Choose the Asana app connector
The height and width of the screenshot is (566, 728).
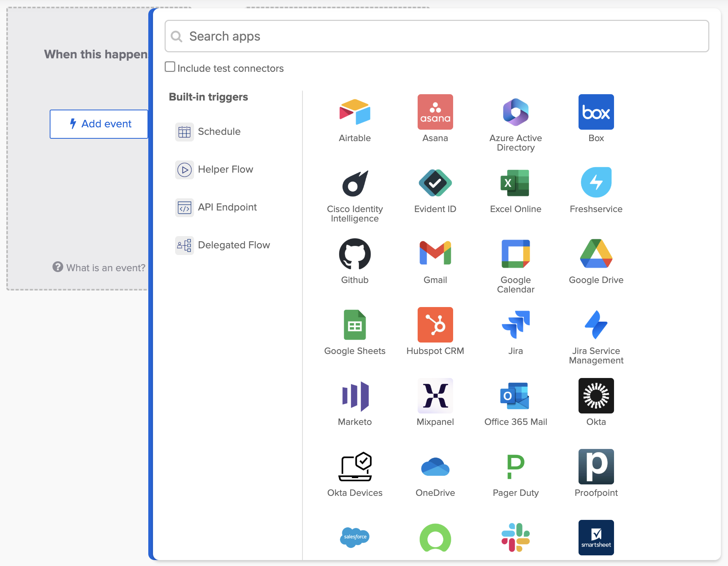point(435,112)
